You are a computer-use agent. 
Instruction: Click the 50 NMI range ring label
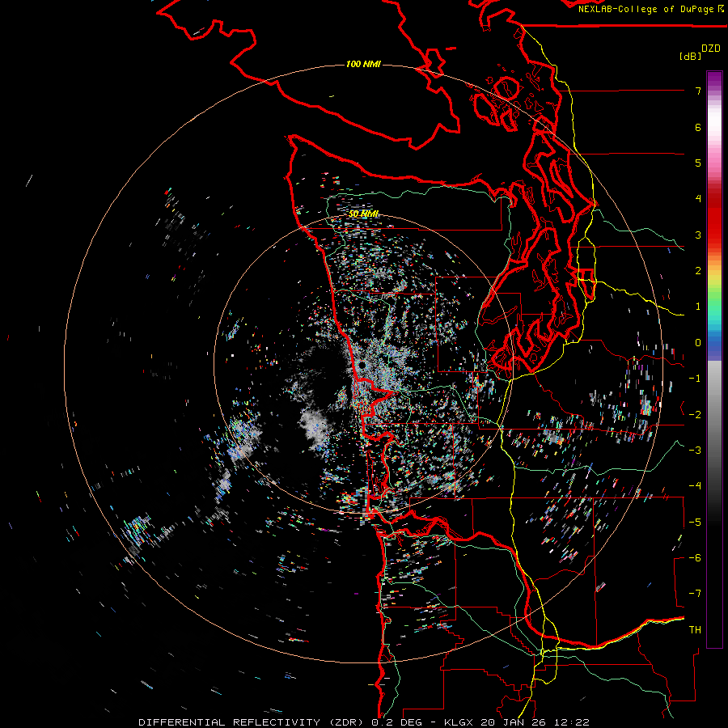coord(363,214)
